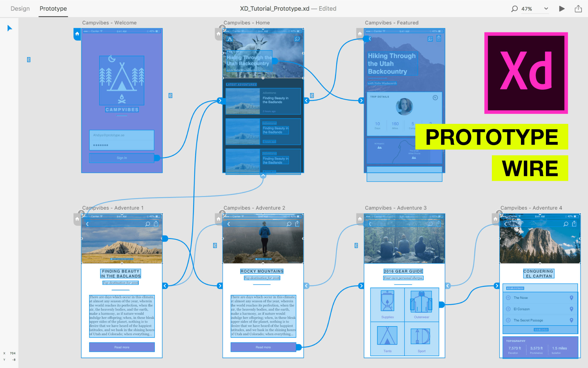Select the Campvibes - Welcome artboard title
This screenshot has width=588, height=368.
(109, 23)
